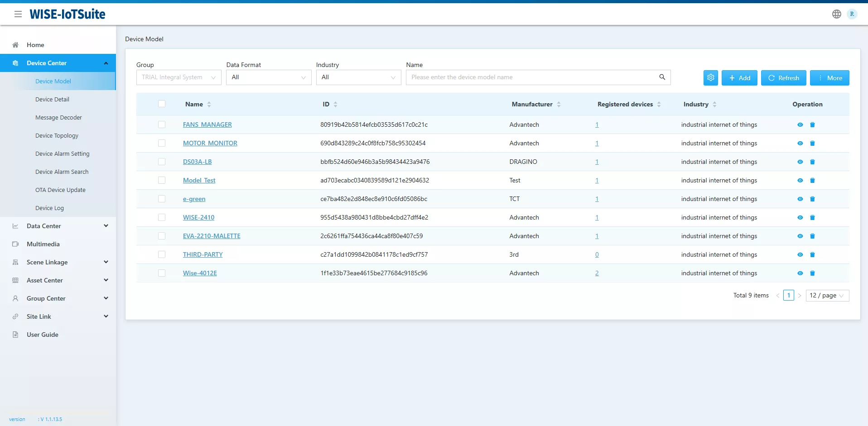The image size is (868, 426).
Task: View details eye icon for e-green
Action: (800, 199)
